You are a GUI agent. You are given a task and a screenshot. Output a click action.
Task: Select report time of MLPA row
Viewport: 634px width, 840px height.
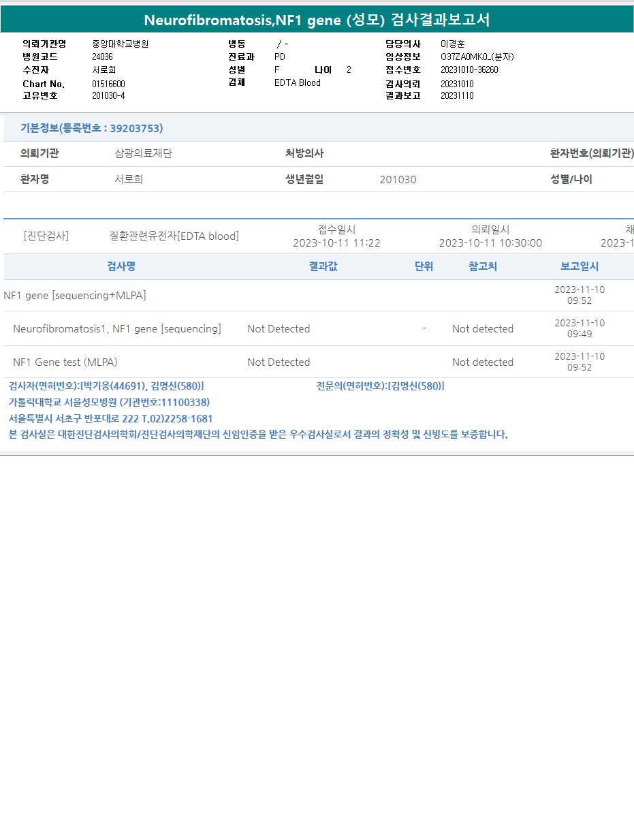tap(580, 362)
